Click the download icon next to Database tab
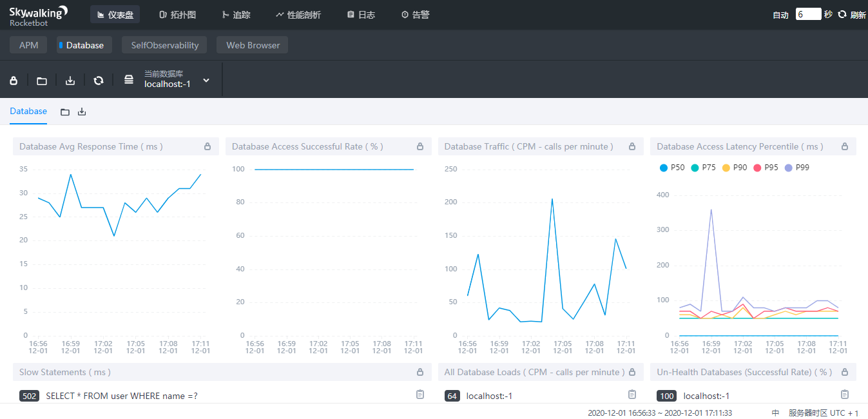 pos(82,112)
